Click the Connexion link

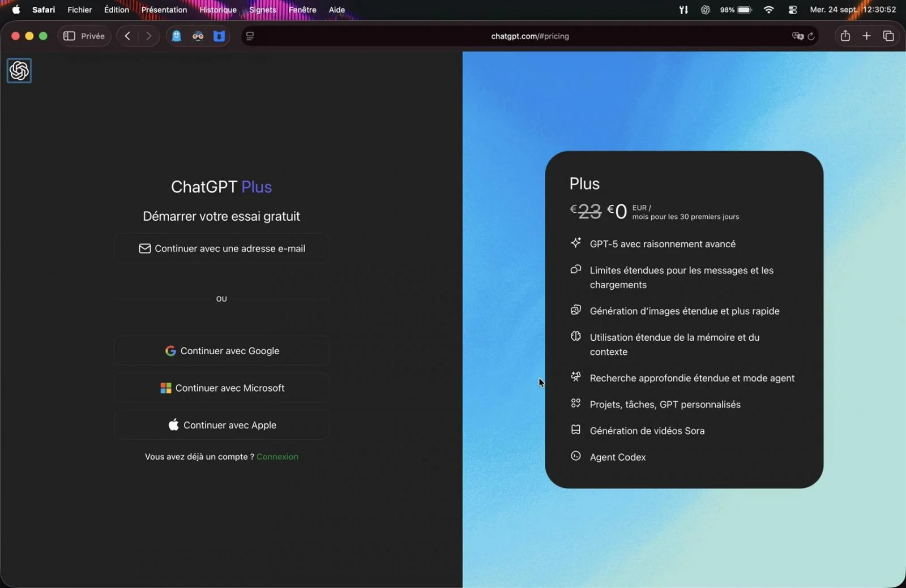(x=277, y=457)
